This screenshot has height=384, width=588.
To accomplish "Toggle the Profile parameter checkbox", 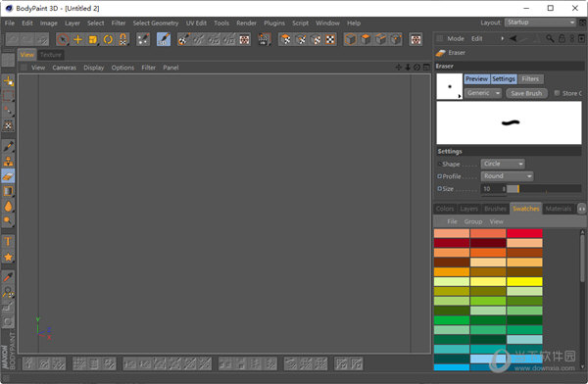I will tap(439, 176).
